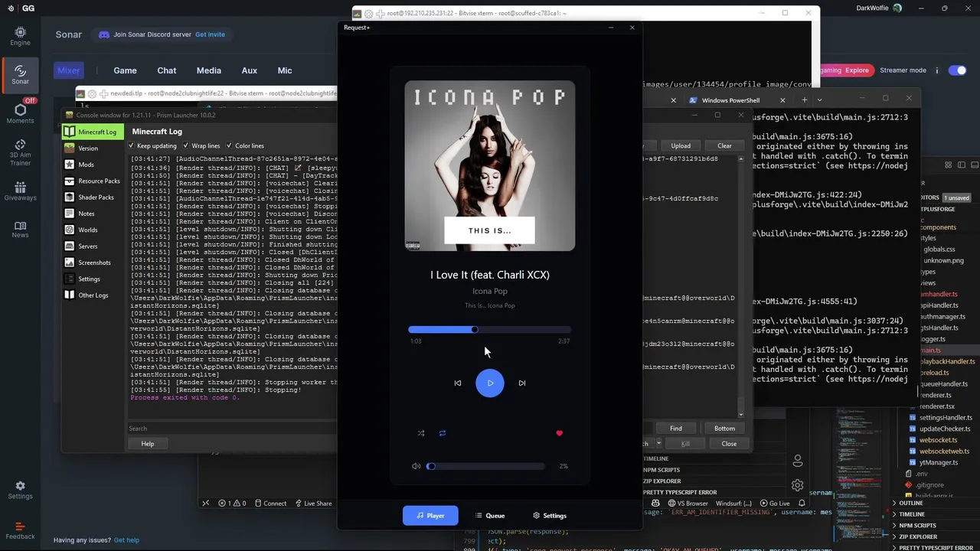The width and height of the screenshot is (980, 551).
Task: Click Go Live in the status bar
Action: coord(775,504)
